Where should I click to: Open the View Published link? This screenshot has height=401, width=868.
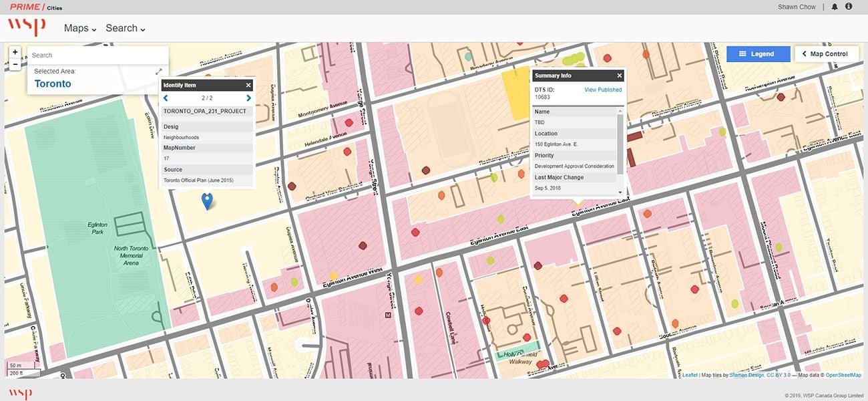603,90
